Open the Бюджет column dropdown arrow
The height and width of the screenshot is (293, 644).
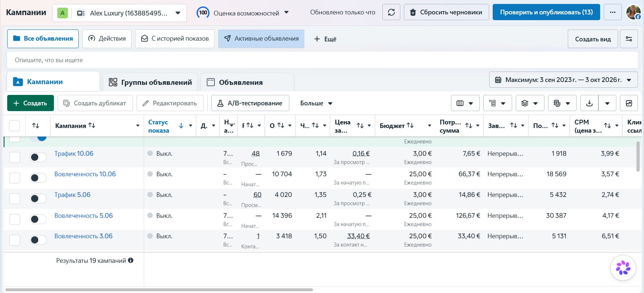click(429, 125)
